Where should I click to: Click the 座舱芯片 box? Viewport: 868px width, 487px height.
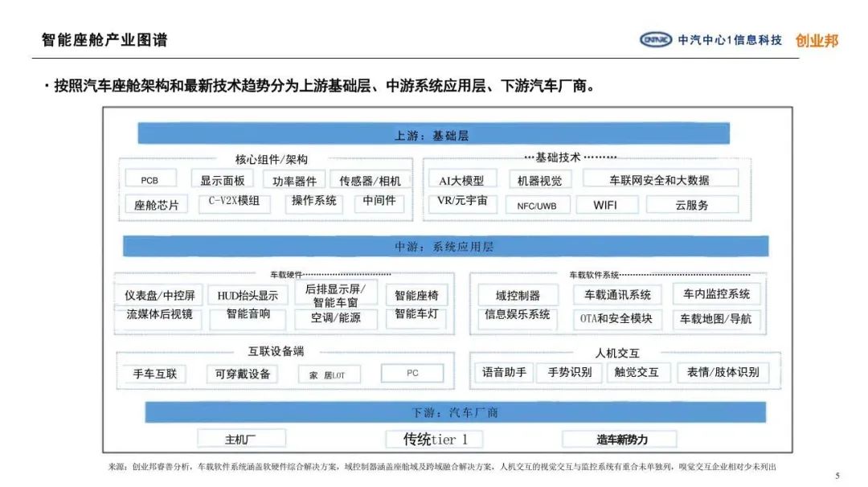coord(156,205)
